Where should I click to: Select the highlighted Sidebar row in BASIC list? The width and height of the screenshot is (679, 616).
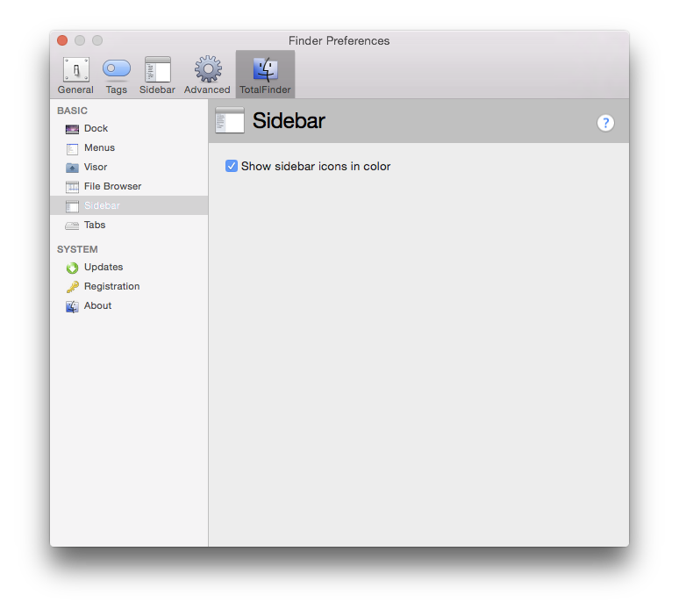tap(129, 205)
